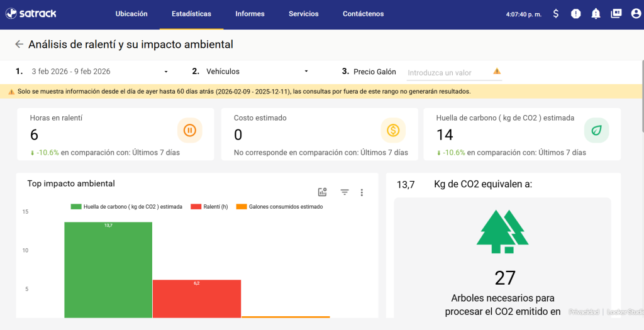Open chart settings icon for Top impacto ambiental
The image size is (644, 330).
click(x=323, y=192)
